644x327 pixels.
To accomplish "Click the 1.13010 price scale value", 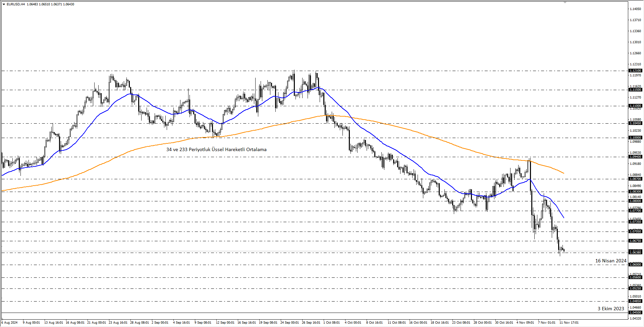I will point(635,42).
